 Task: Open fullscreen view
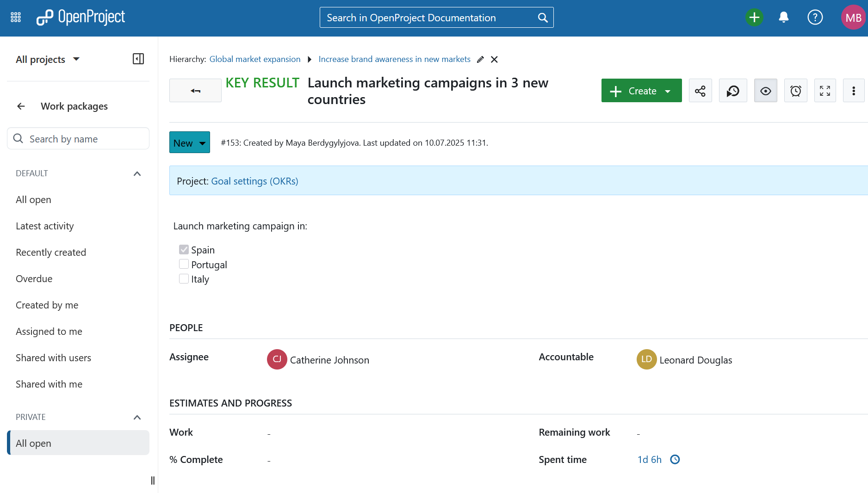pyautogui.click(x=825, y=91)
